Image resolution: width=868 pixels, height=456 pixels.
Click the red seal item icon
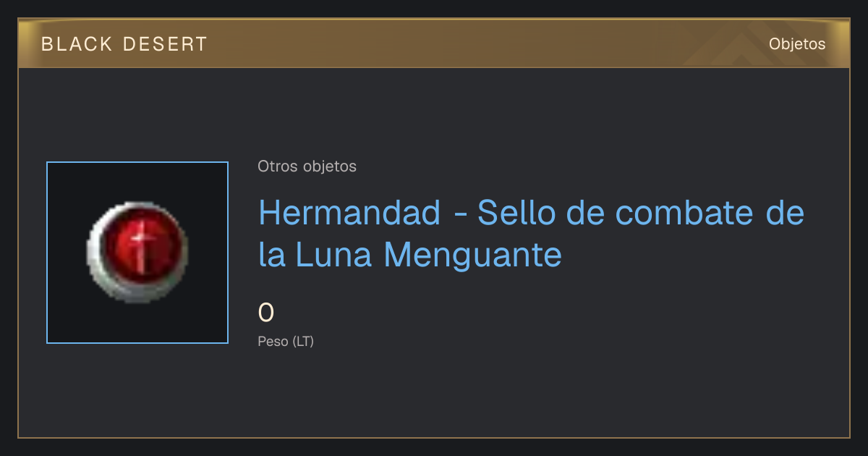tap(137, 252)
